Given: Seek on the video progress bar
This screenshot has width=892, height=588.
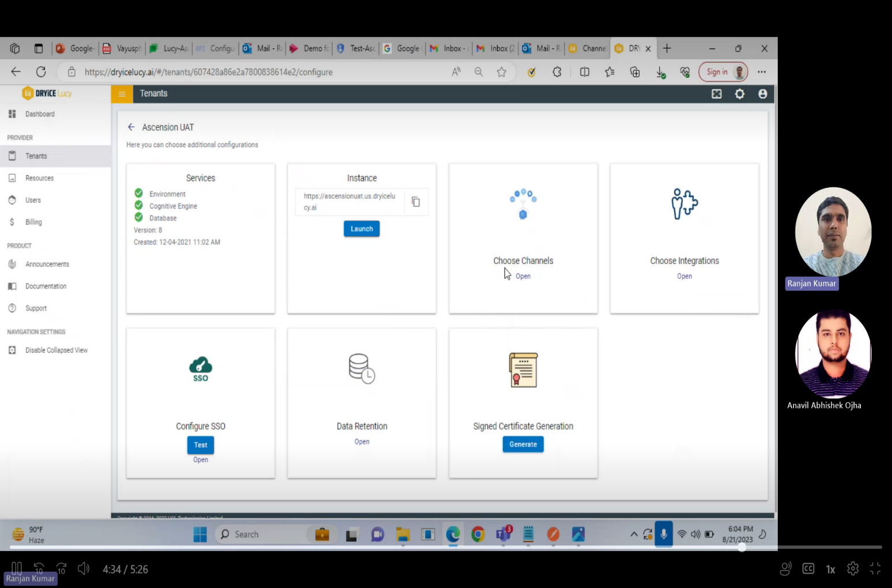Looking at the screenshot, I should tap(446, 547).
